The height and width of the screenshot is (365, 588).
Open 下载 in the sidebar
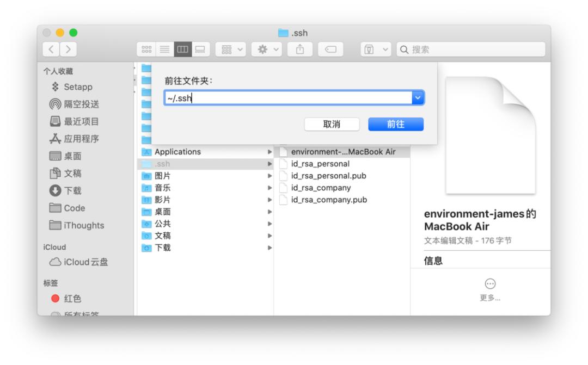pos(66,190)
